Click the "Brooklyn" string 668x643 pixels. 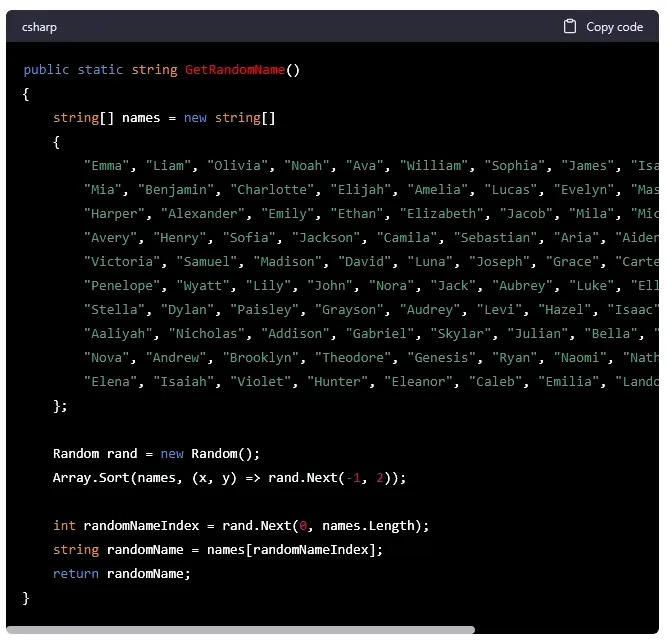tap(261, 357)
